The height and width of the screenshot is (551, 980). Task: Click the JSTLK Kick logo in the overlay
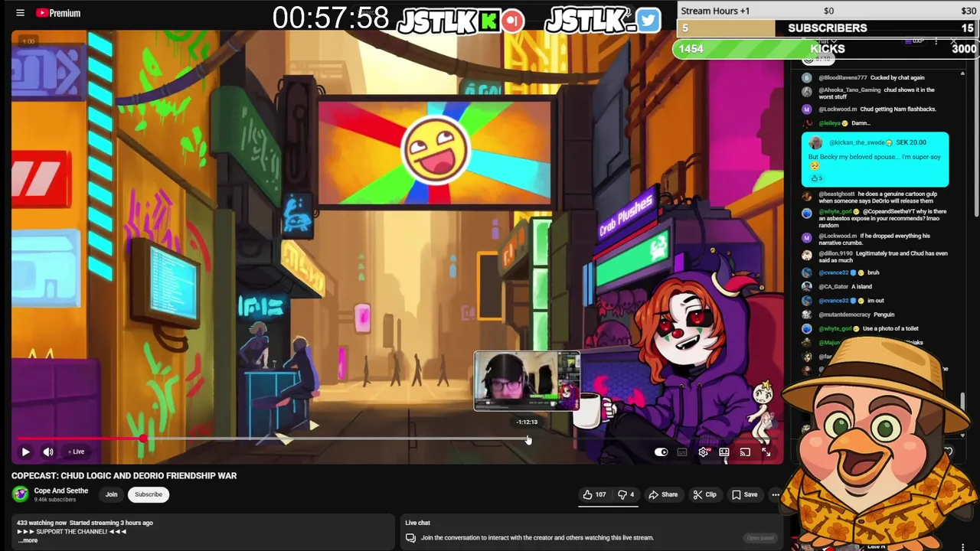pos(449,21)
